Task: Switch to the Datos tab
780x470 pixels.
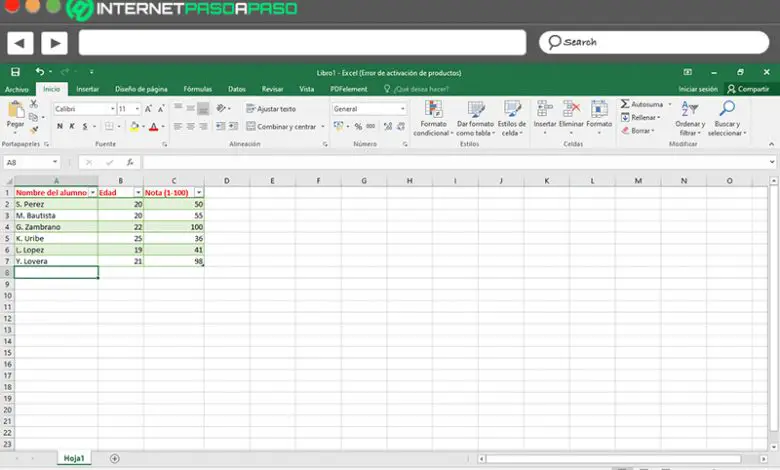Action: (x=237, y=89)
